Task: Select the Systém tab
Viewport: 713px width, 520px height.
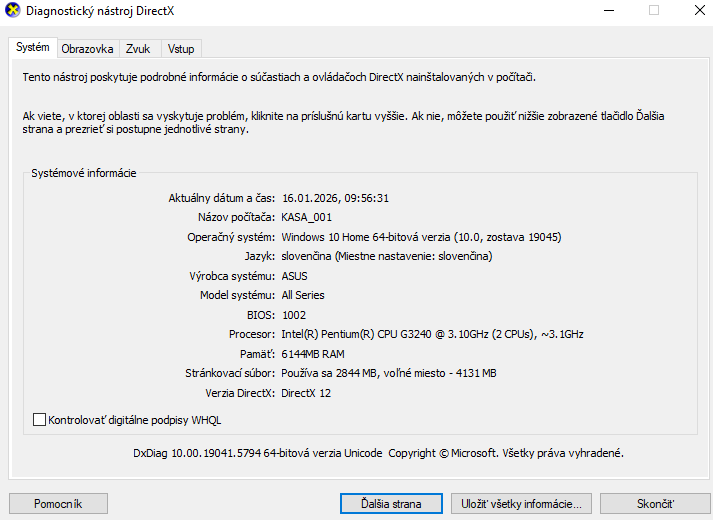Action: tap(32, 48)
